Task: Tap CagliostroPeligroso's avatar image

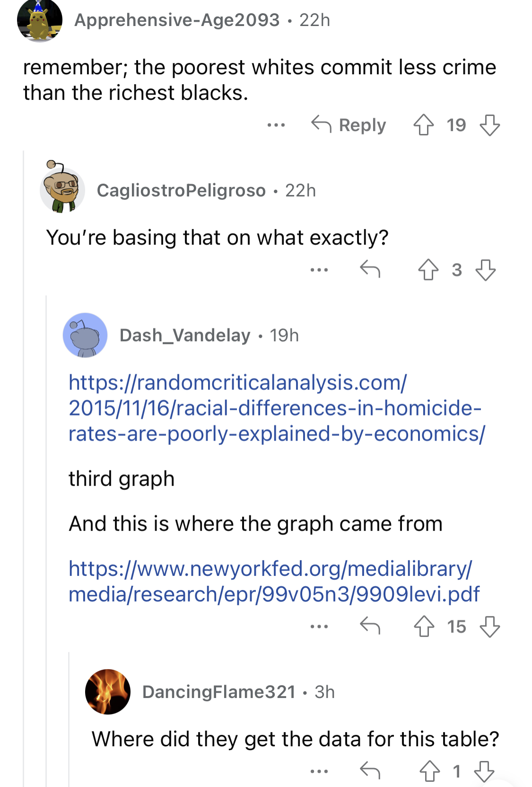Action: point(62,187)
